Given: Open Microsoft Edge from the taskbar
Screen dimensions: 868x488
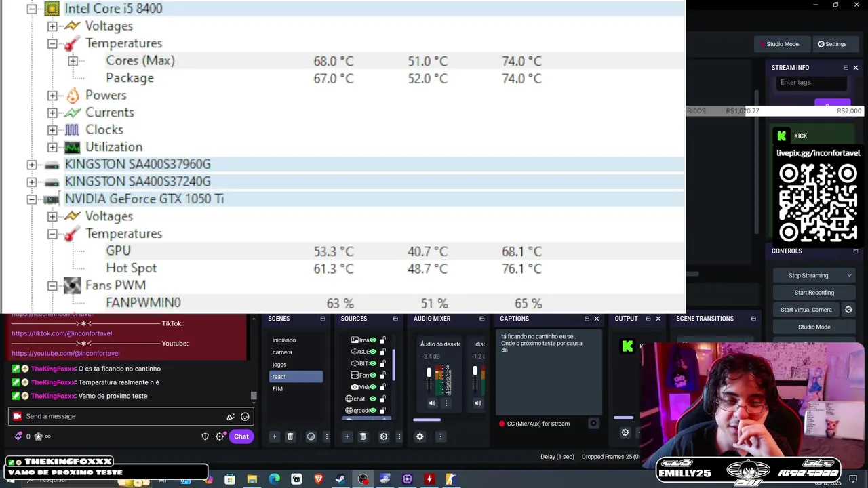Looking at the screenshot, I should click(x=274, y=479).
